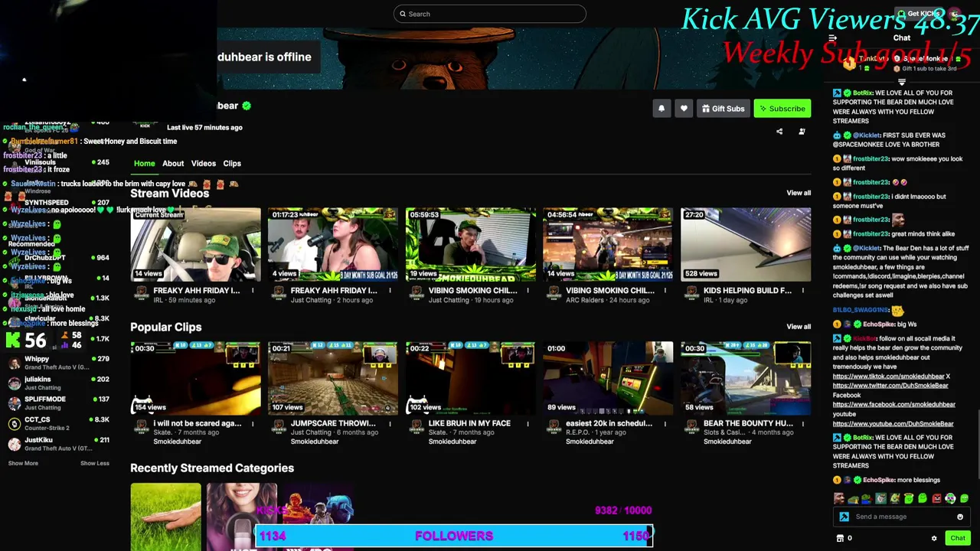Switch to the About tab

[x=173, y=163]
